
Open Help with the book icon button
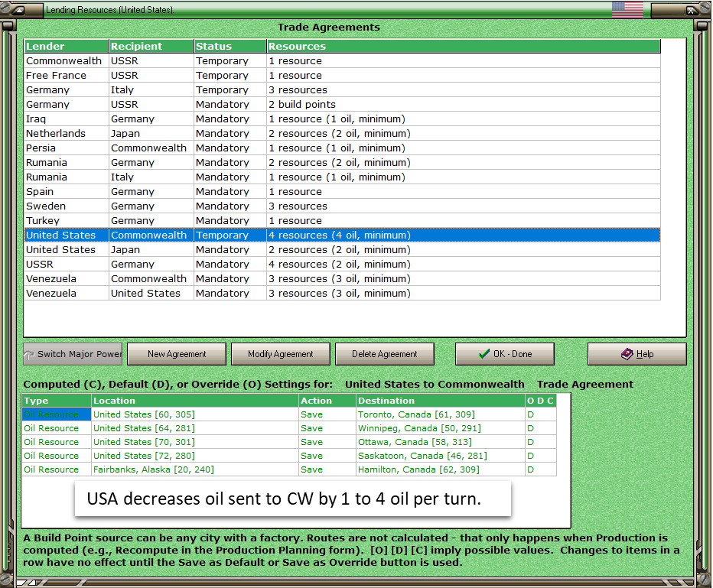(x=637, y=354)
